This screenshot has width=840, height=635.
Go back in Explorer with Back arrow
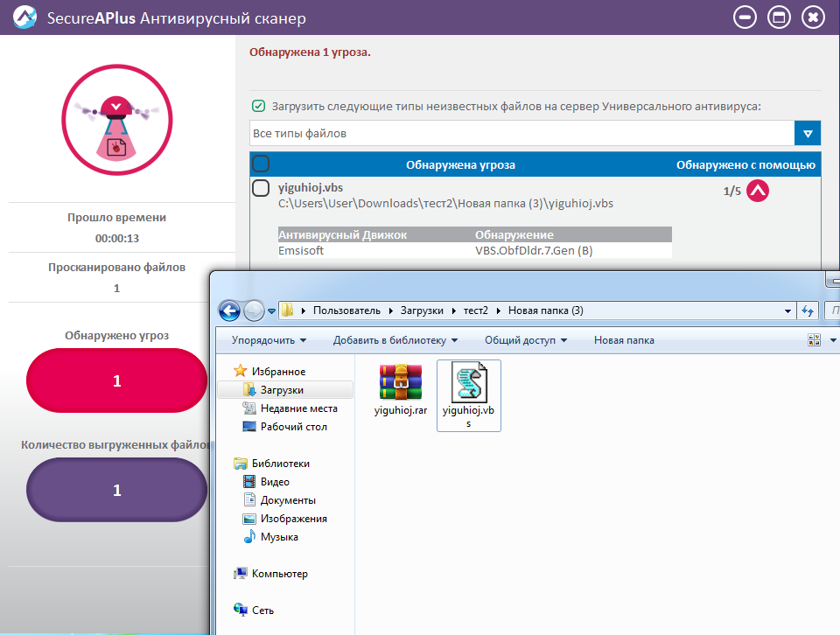coord(229,311)
